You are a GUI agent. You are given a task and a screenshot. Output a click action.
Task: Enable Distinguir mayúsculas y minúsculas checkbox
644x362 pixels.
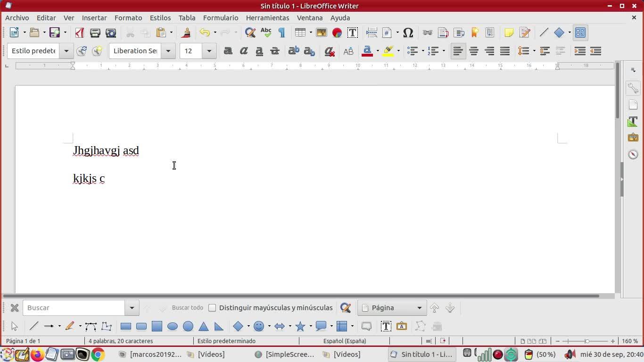pos(212,308)
